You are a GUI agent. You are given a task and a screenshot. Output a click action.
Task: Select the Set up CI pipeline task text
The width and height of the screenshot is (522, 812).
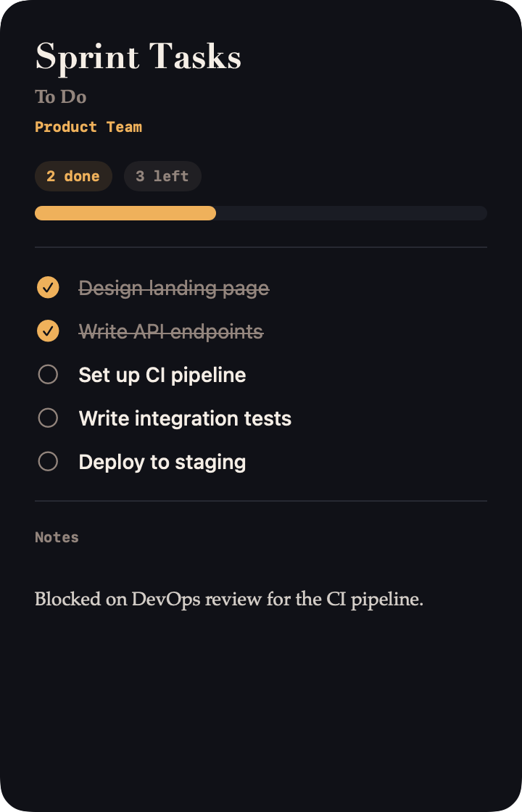click(162, 374)
